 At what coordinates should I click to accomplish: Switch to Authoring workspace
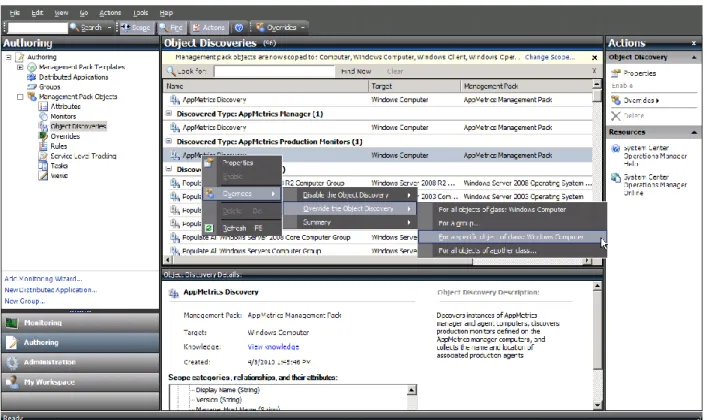click(80, 342)
